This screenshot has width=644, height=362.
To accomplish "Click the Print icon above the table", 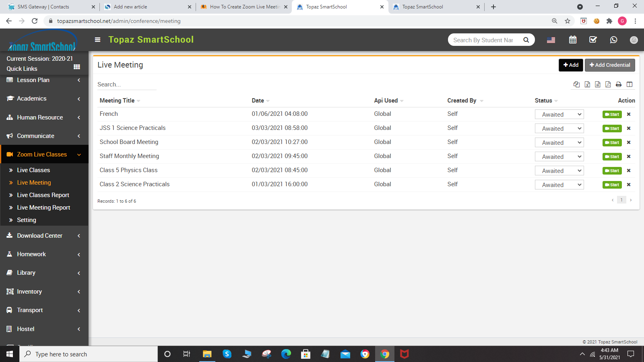I will point(619,84).
